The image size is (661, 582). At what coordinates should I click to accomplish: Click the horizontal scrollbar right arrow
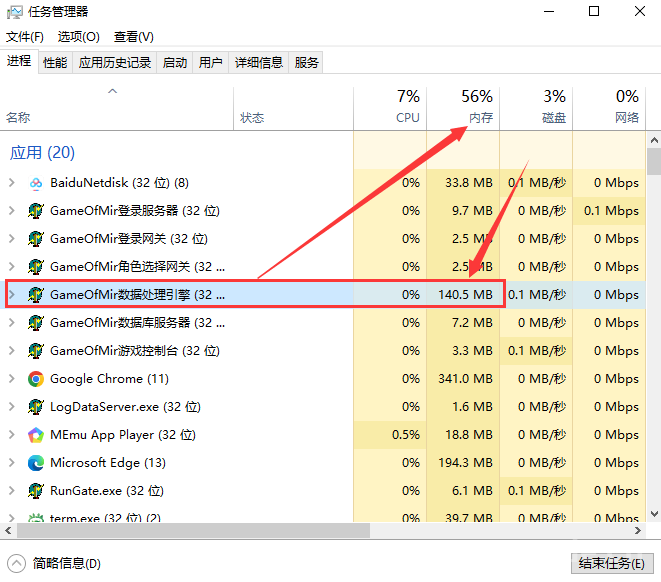[638, 531]
